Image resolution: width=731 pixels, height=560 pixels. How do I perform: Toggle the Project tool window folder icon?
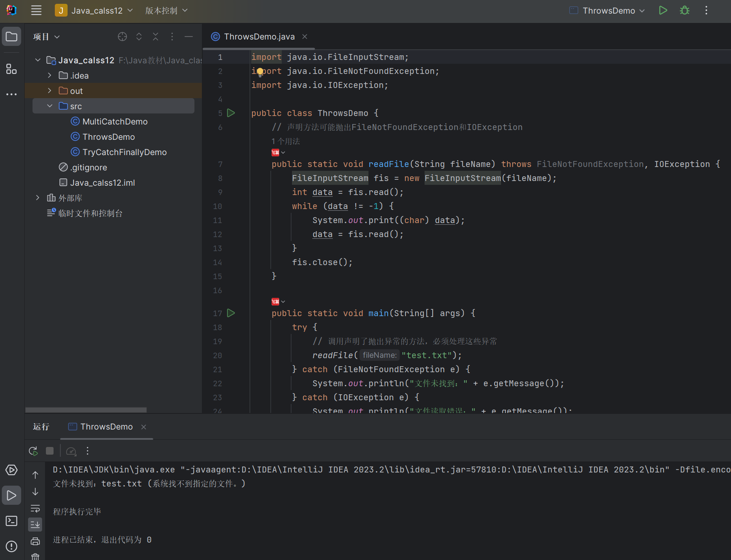point(11,37)
